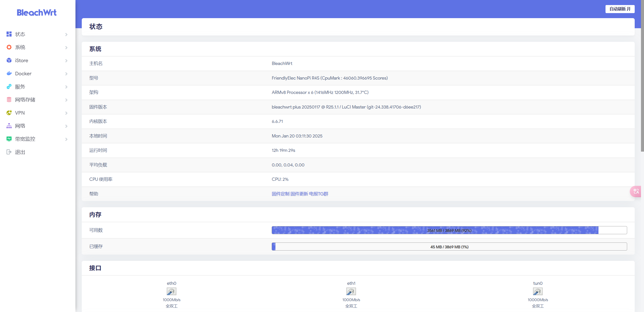Click the BleachWrt logo
Image resolution: width=644 pixels, height=312 pixels.
37,13
